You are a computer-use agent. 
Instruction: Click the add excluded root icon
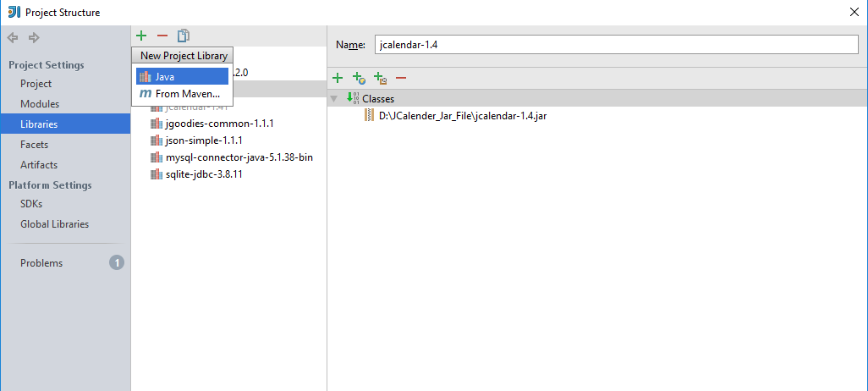(380, 78)
